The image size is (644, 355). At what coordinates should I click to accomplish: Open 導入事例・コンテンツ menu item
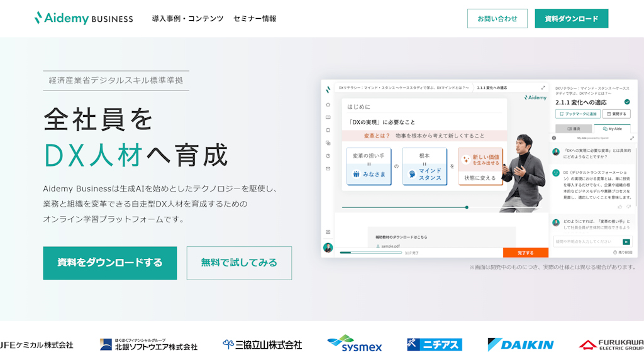[x=187, y=19]
